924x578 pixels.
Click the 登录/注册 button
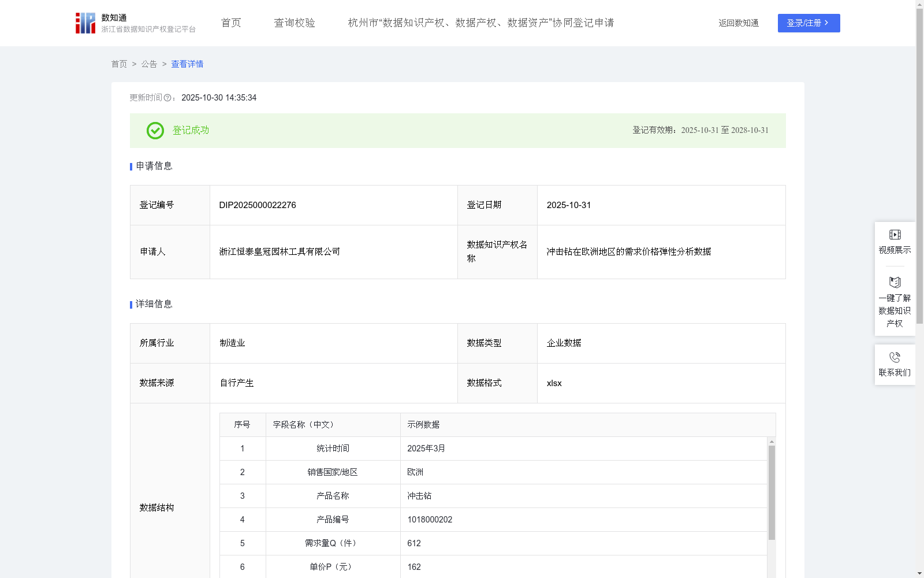808,23
